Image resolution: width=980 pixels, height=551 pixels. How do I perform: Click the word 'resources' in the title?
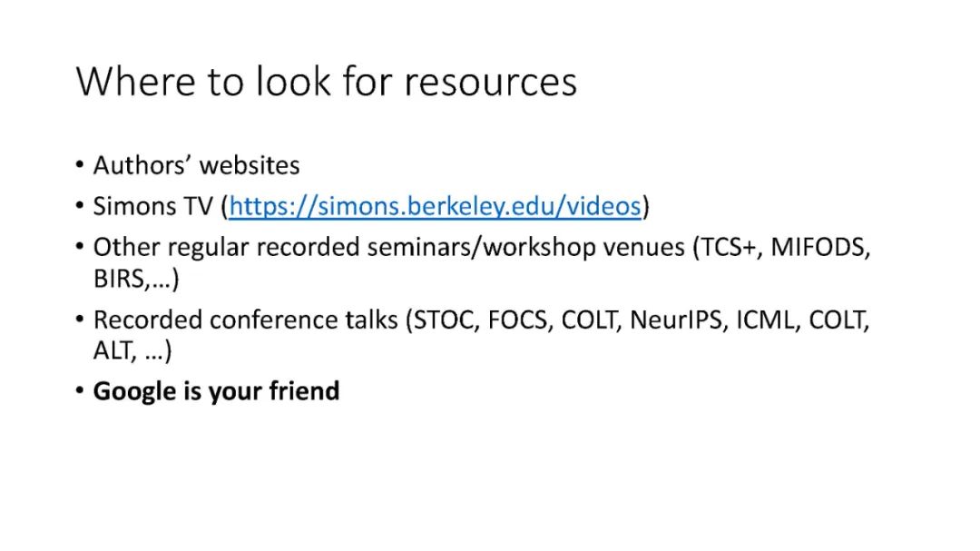(x=490, y=82)
